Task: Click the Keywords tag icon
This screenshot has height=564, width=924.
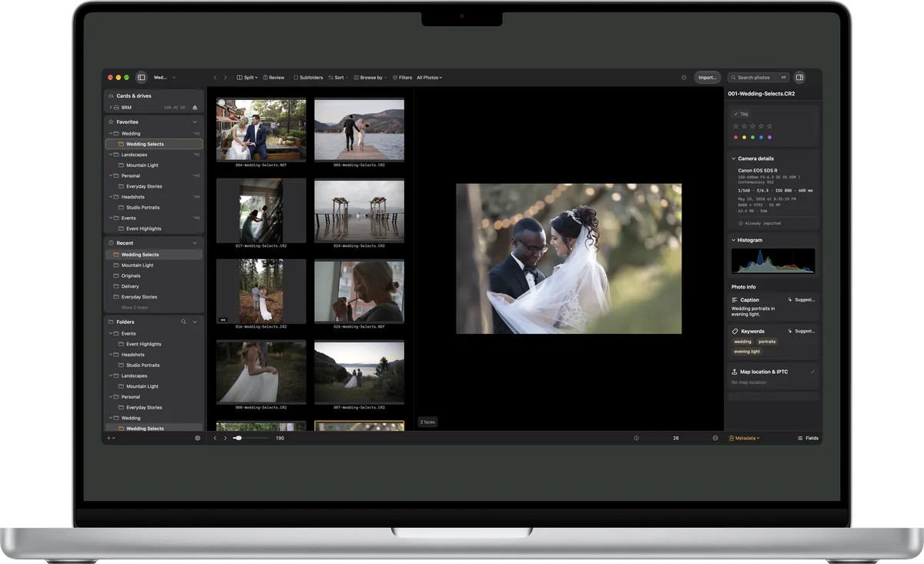Action: pyautogui.click(x=735, y=332)
